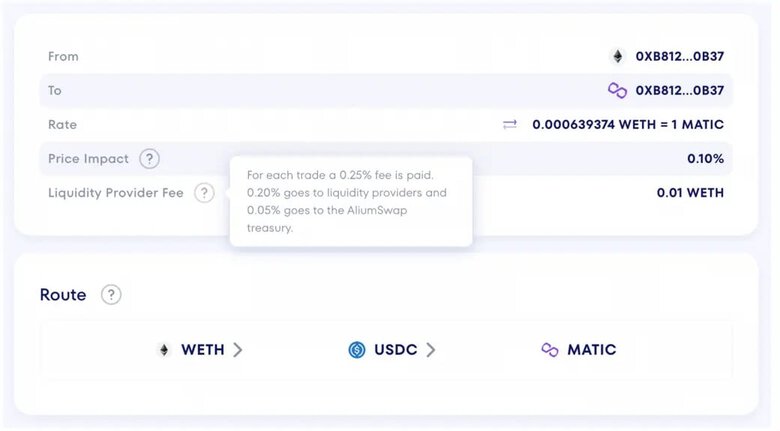Click the chevron after USDC in route
This screenshot has height=431, width=780.
[x=431, y=350]
